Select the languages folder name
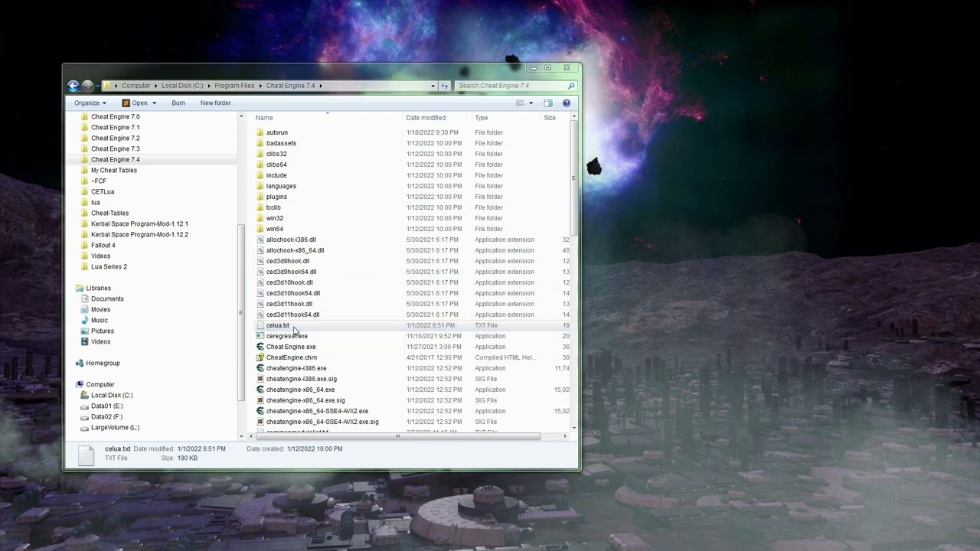Screen dimensions: 980x551 (281, 186)
